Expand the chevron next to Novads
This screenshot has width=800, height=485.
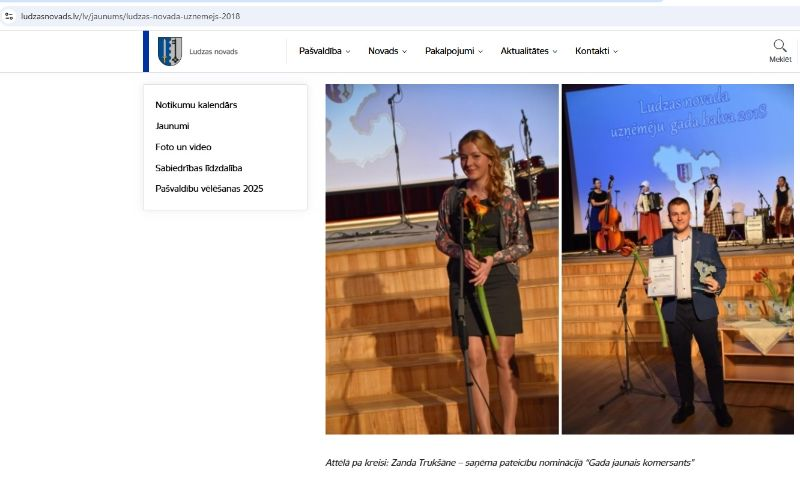click(405, 52)
